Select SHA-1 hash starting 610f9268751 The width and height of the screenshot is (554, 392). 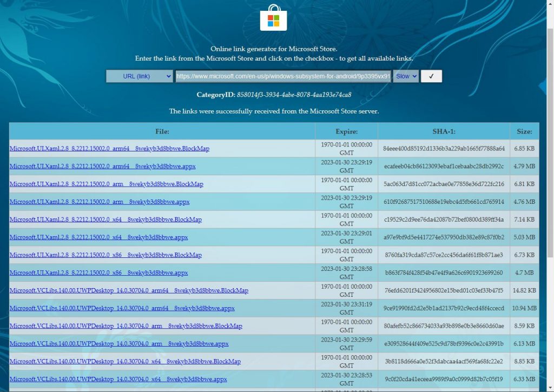coord(444,202)
